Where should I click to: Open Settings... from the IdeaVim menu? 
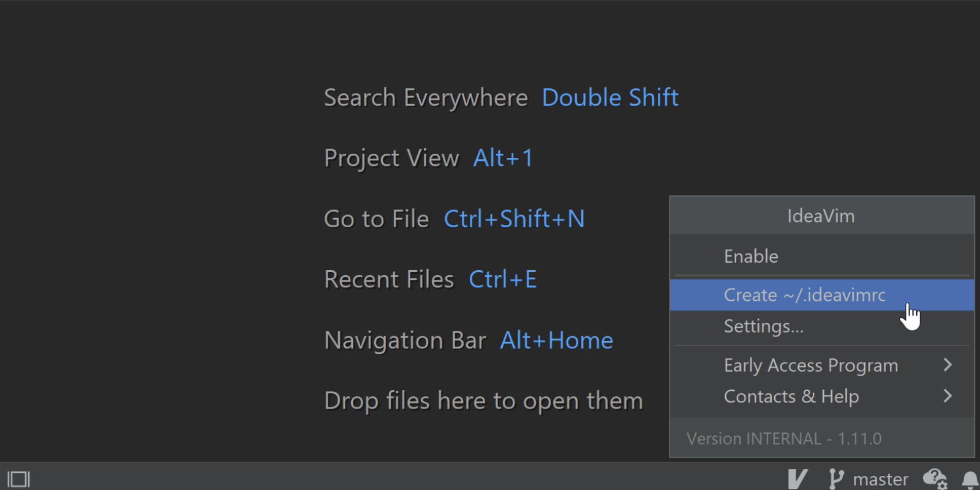pos(822,326)
